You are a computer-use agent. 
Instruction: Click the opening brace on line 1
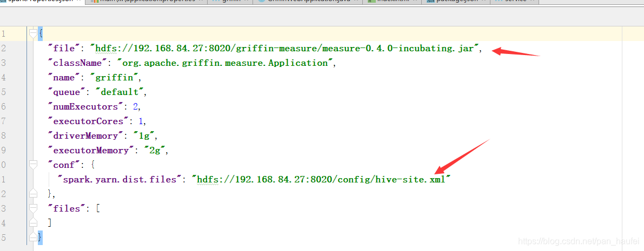point(40,34)
